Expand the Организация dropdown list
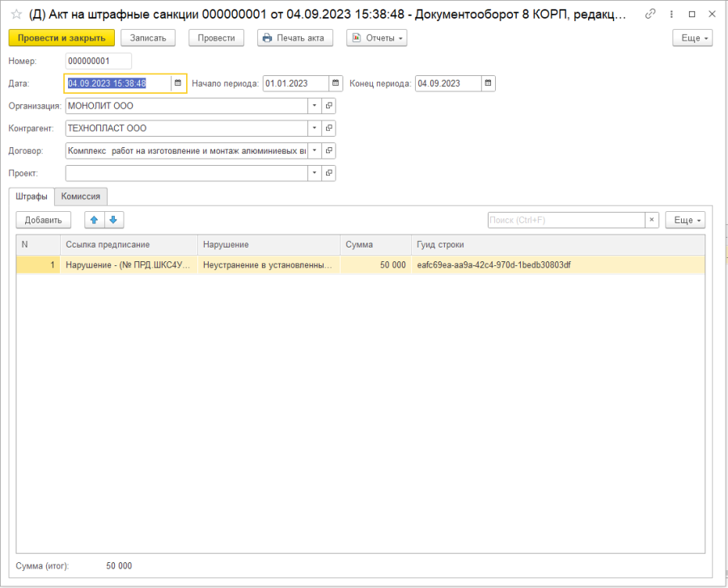728x588 pixels. pyautogui.click(x=314, y=106)
